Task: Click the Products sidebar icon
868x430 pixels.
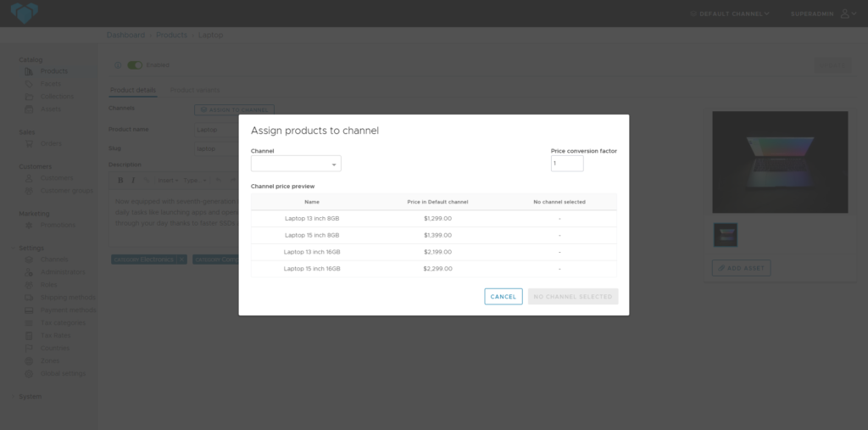Action: (x=29, y=71)
